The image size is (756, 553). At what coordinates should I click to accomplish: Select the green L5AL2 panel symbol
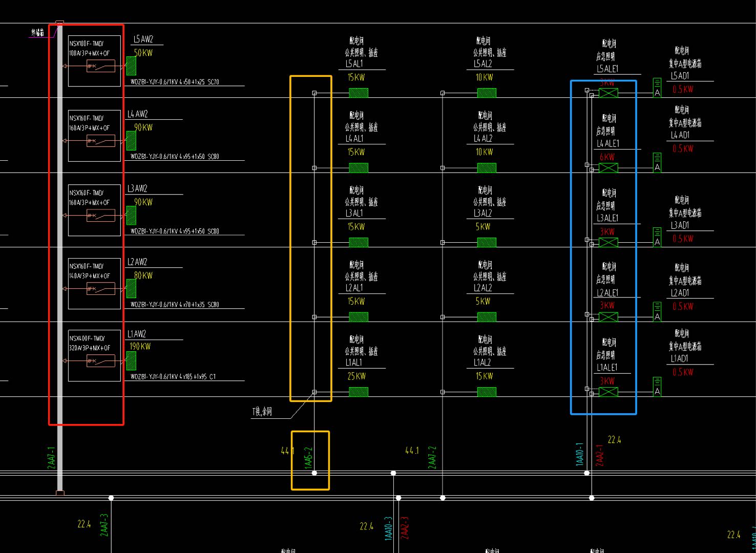click(487, 93)
